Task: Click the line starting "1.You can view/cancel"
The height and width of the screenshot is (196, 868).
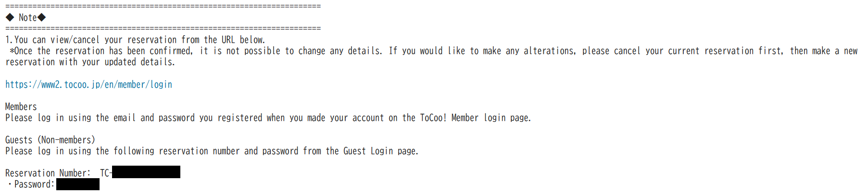Action: pos(135,40)
